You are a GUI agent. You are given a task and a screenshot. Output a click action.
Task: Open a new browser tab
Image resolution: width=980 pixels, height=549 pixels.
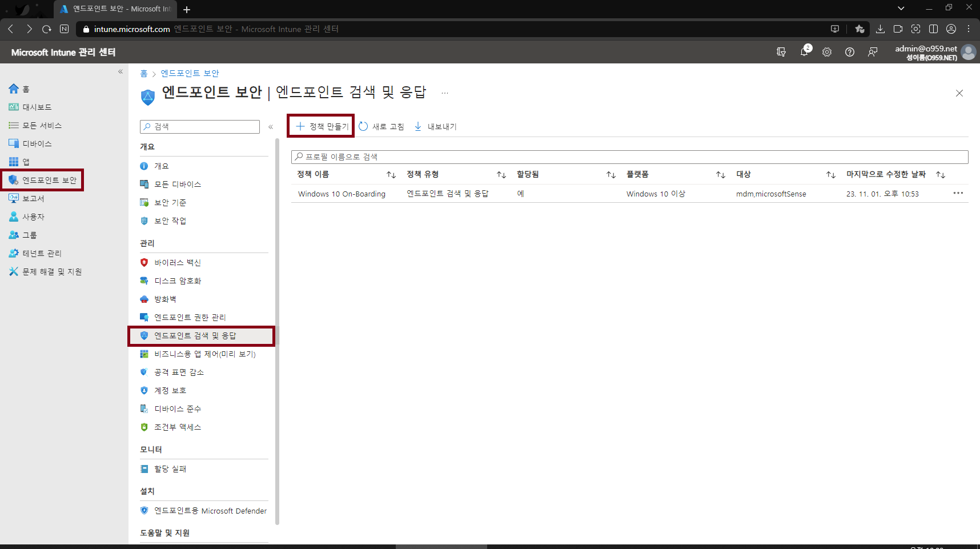(x=187, y=9)
